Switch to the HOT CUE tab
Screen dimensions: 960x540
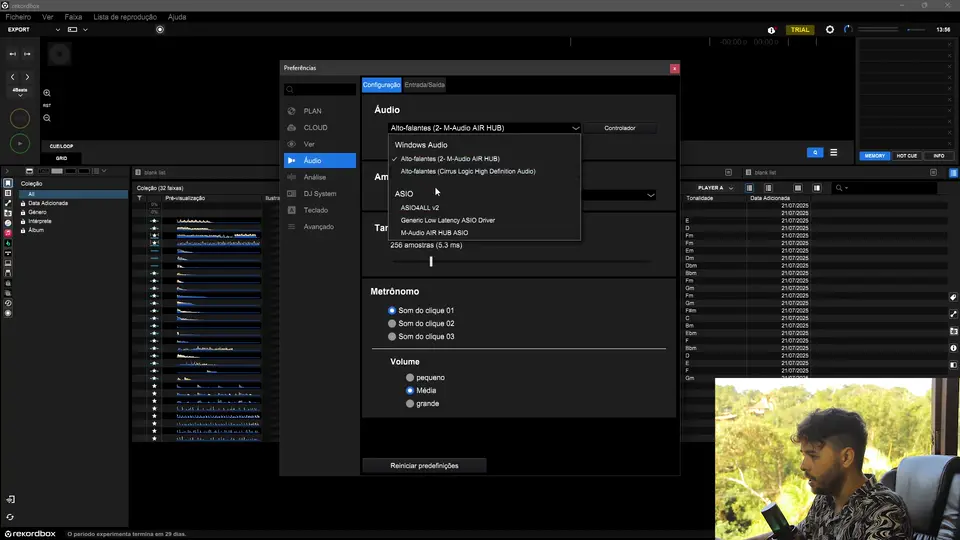tap(907, 156)
